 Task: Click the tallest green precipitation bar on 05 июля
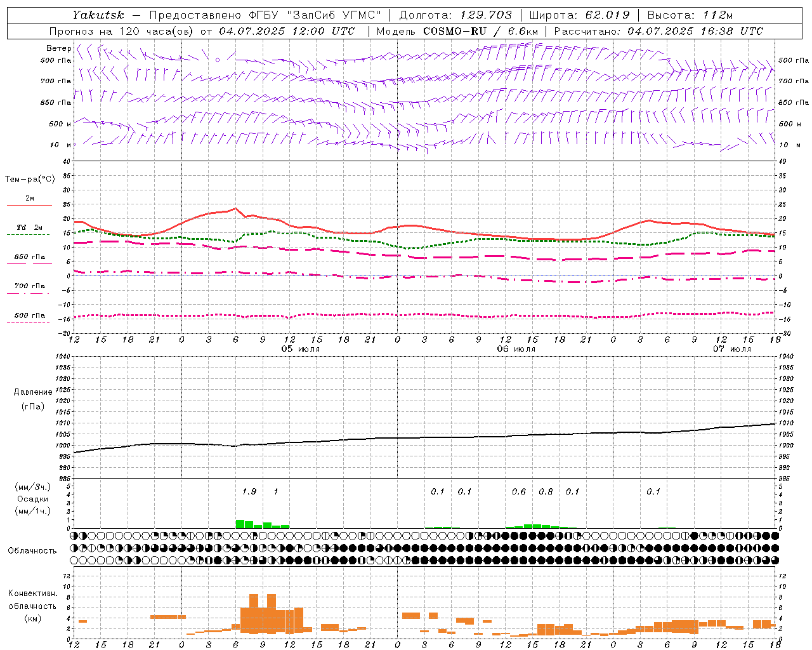(240, 524)
